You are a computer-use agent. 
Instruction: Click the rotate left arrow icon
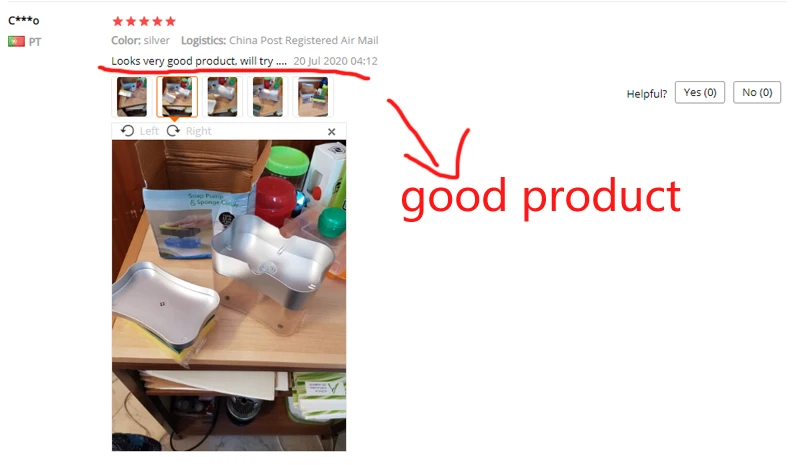(x=128, y=131)
